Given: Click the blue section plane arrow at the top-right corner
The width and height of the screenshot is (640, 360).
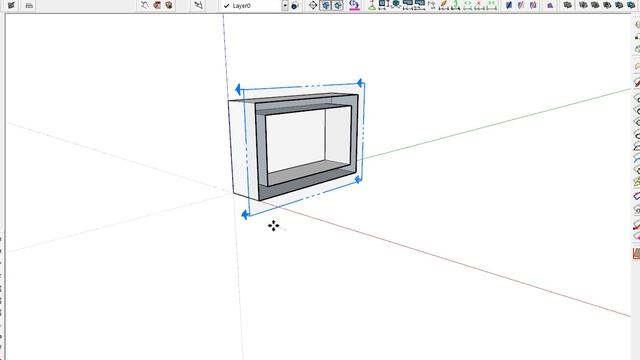Looking at the screenshot, I should [360, 83].
